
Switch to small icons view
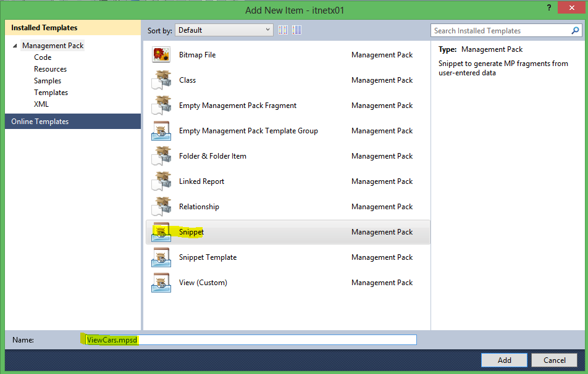(283, 30)
